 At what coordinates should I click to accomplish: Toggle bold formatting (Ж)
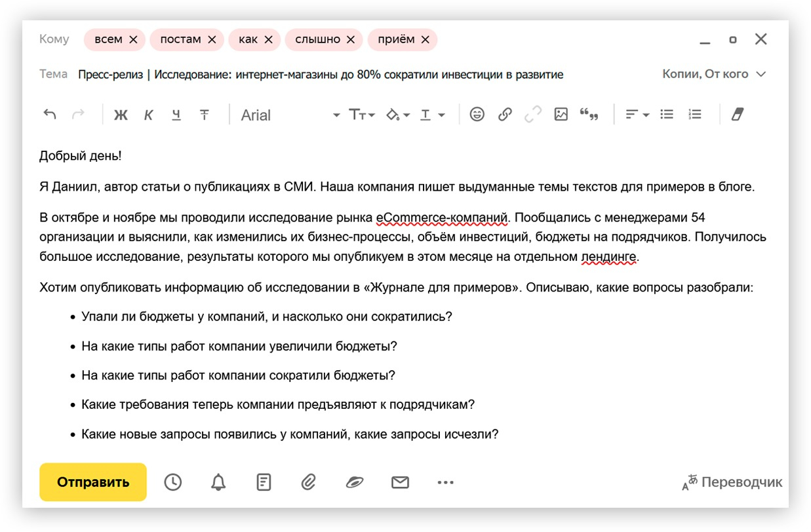(121, 115)
